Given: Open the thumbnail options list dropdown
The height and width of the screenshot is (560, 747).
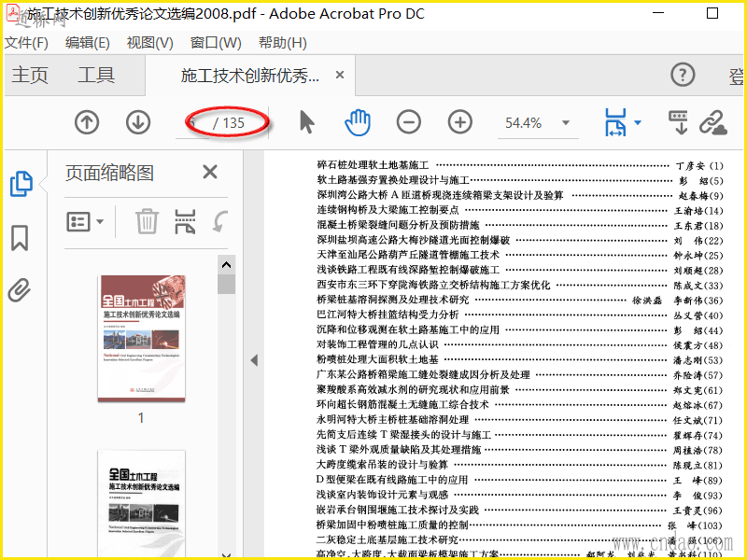Looking at the screenshot, I should click(x=85, y=222).
